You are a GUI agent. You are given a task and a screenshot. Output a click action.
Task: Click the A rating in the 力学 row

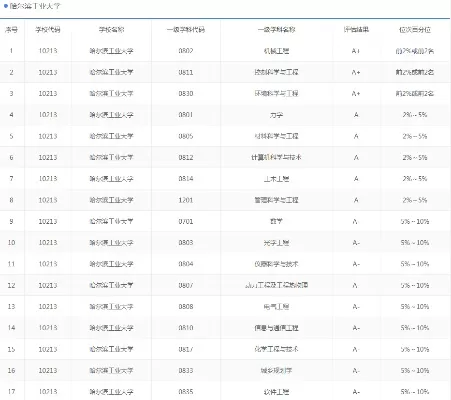[x=356, y=115]
